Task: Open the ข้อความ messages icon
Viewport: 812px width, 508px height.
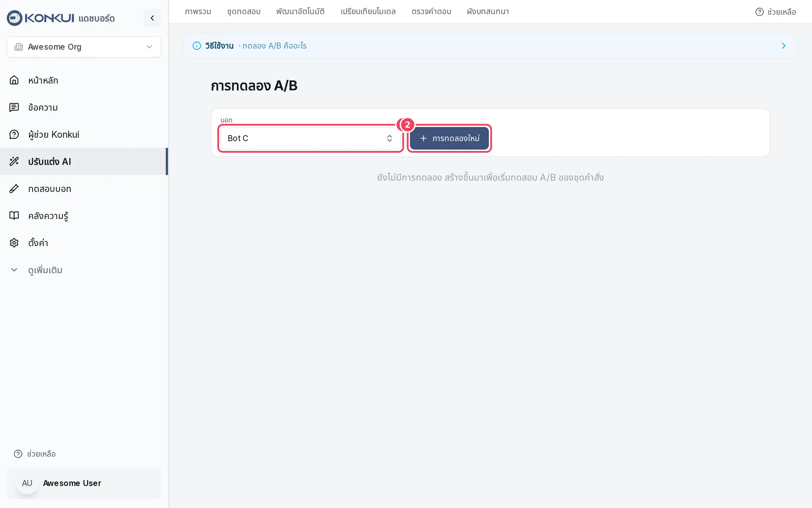Action: click(x=14, y=107)
